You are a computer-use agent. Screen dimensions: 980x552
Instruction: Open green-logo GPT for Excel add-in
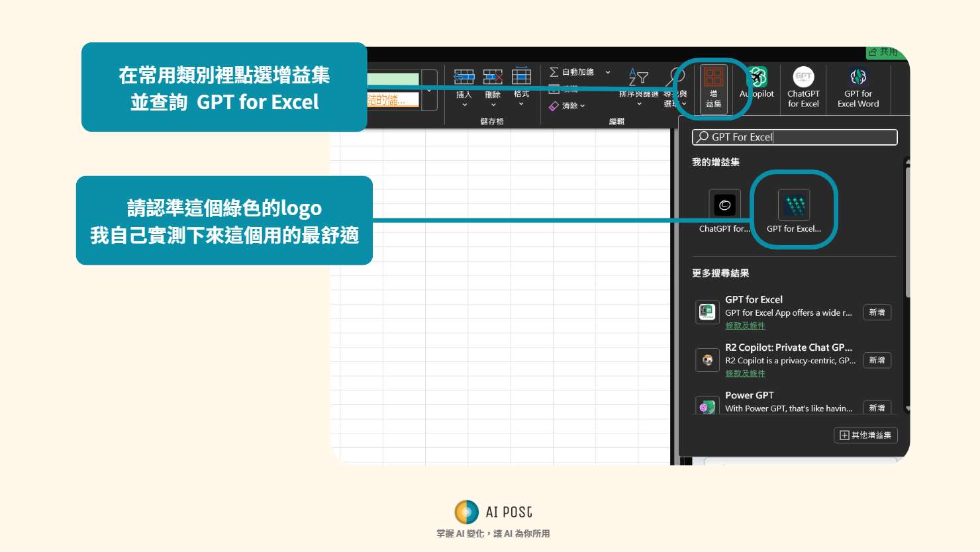[794, 205]
